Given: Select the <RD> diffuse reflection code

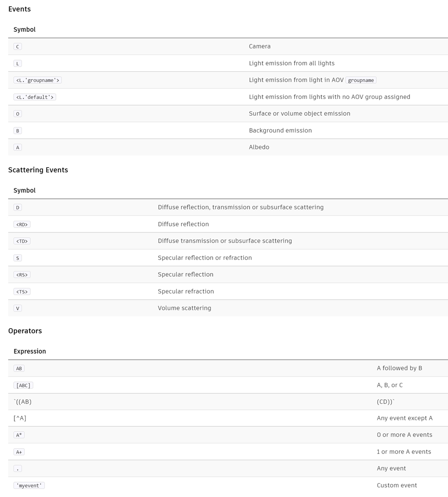Looking at the screenshot, I should tap(22, 224).
